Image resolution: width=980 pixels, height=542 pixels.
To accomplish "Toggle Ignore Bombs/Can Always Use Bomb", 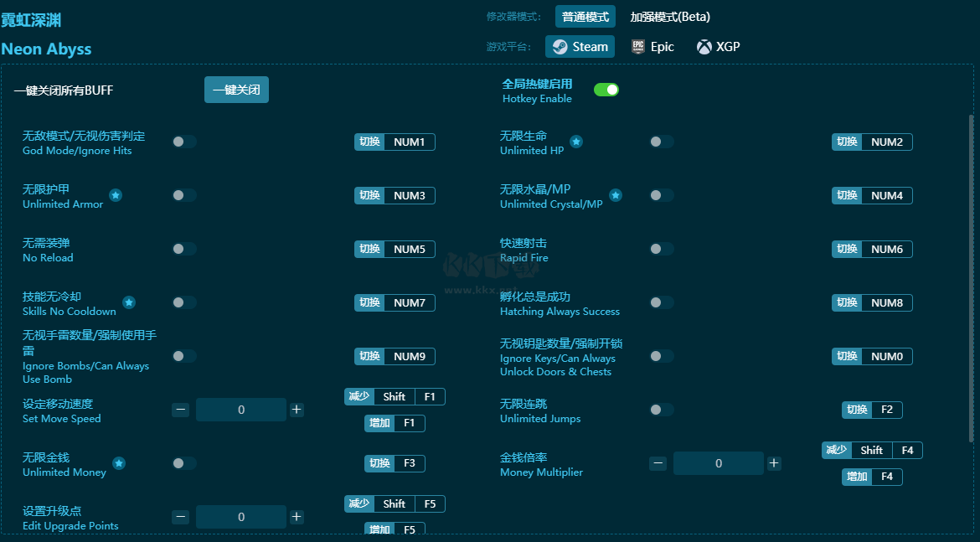I will tap(184, 356).
